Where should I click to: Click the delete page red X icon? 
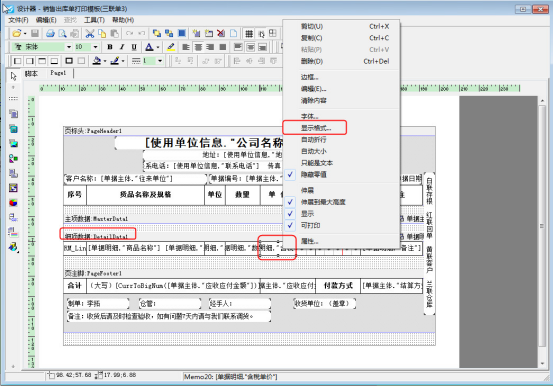point(221,34)
